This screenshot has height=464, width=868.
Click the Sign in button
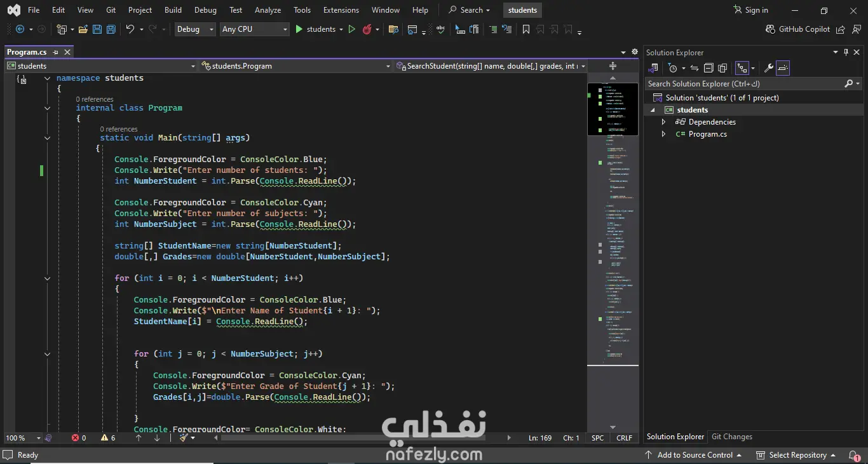[x=750, y=10]
